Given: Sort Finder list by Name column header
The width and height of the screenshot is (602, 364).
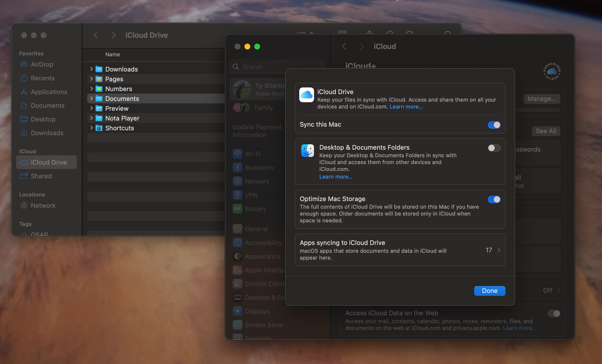Looking at the screenshot, I should click(112, 54).
